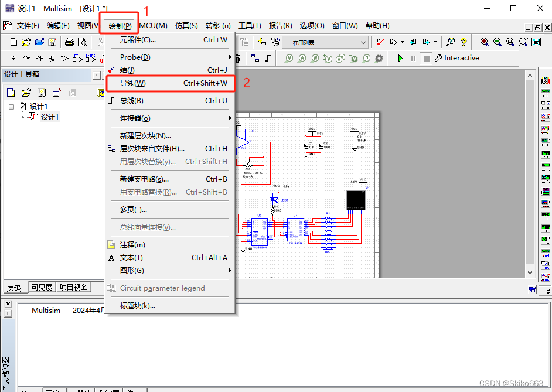Image resolution: width=552 pixels, height=392 pixels.
Task: Open the 文件(F) menu
Action: [28, 26]
